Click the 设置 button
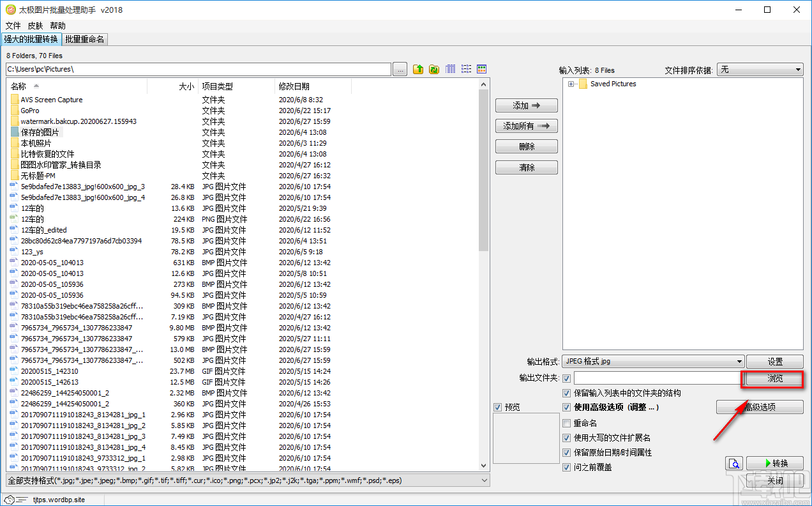812x506 pixels. point(775,362)
